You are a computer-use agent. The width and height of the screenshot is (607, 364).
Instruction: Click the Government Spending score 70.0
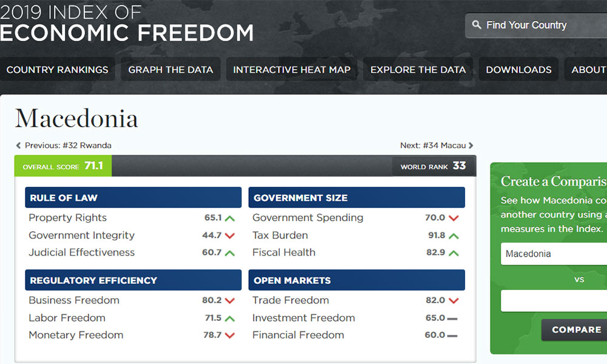[435, 218]
